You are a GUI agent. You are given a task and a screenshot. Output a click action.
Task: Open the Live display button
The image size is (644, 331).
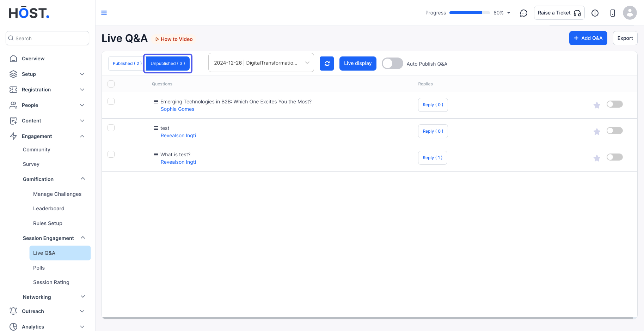click(x=358, y=64)
